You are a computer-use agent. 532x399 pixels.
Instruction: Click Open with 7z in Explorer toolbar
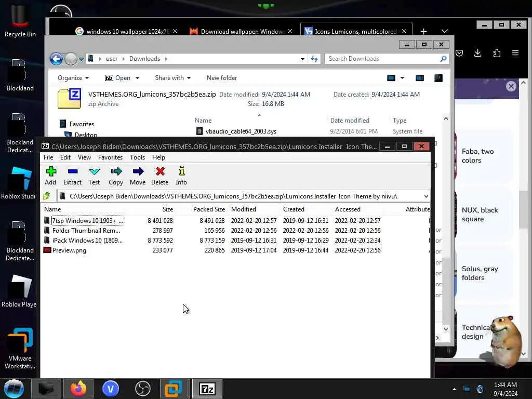point(118,78)
